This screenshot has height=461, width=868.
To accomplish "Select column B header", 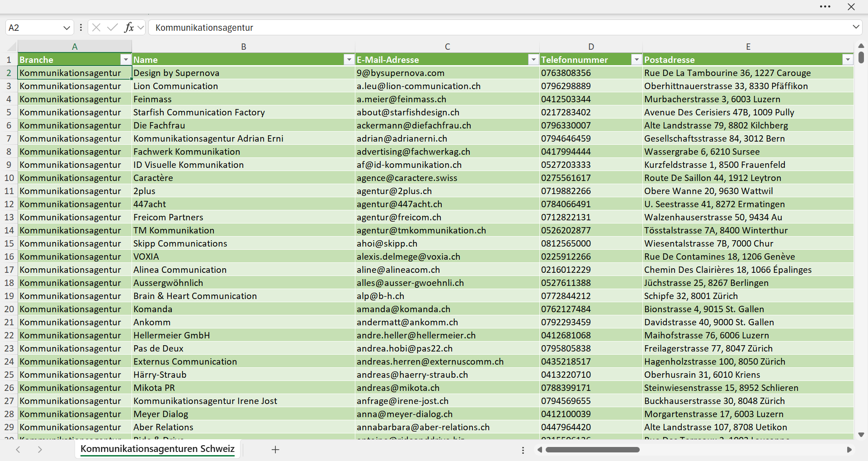I will [x=243, y=47].
